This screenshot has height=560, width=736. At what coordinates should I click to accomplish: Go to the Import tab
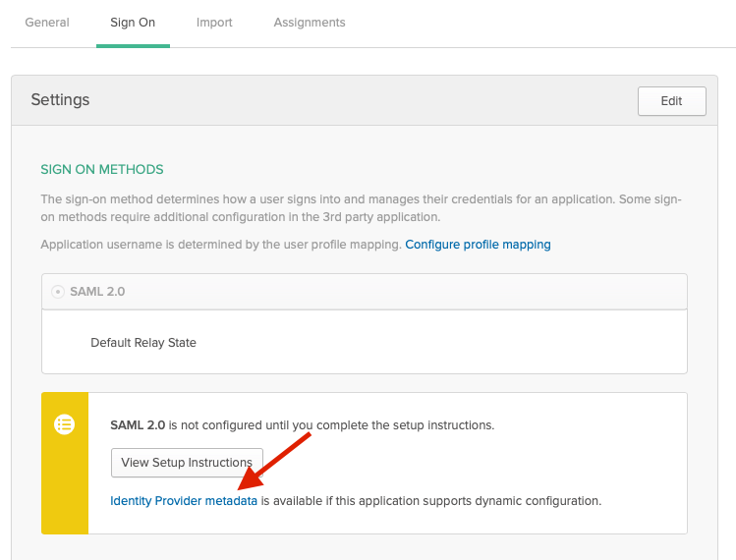tap(214, 23)
